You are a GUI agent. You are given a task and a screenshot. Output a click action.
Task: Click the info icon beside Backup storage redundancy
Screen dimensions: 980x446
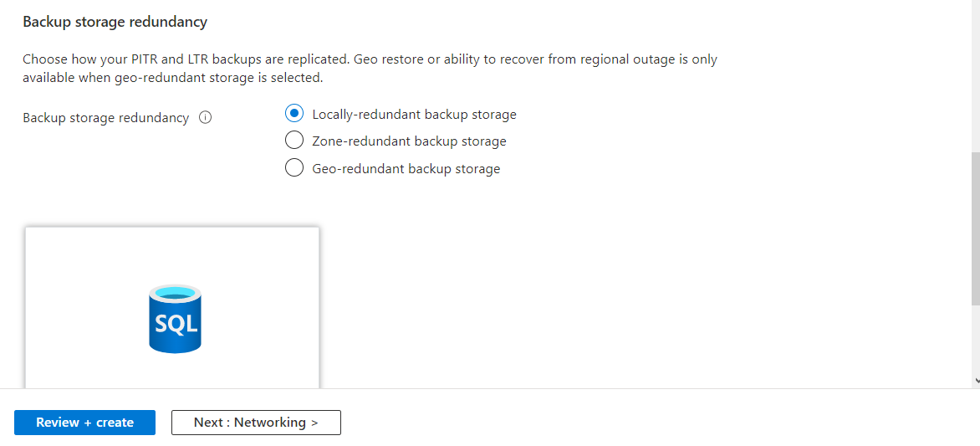[205, 118]
